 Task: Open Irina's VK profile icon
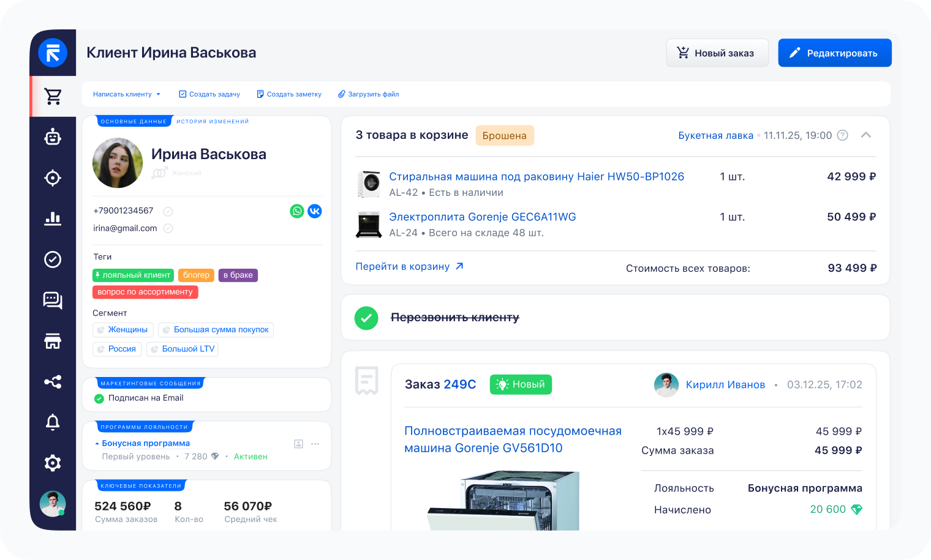315,211
